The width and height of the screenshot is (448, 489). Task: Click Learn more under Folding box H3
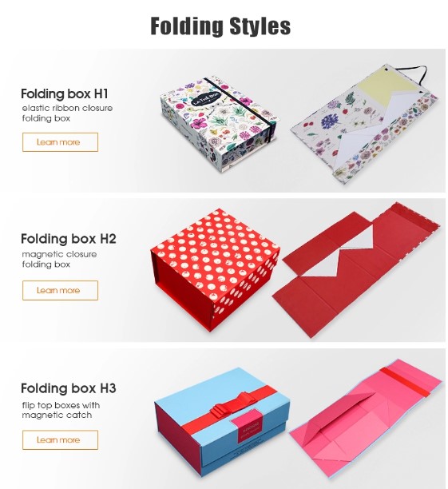[60, 439]
